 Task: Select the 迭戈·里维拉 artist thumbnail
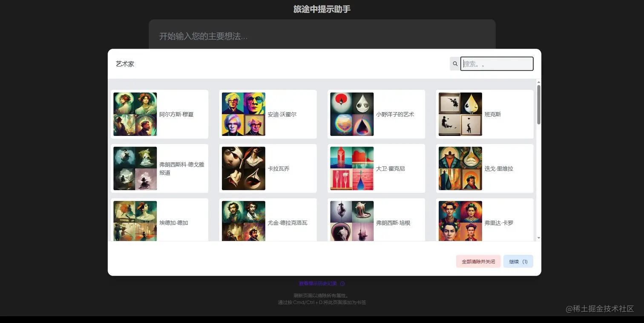tap(460, 168)
